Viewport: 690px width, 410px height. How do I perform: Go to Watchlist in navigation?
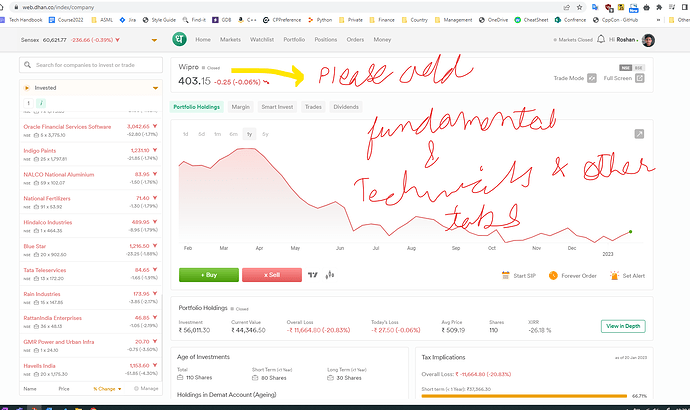tap(262, 40)
